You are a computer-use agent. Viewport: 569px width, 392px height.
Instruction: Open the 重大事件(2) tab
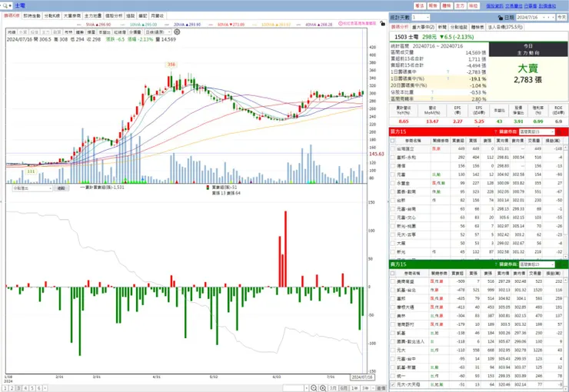coord(423,27)
